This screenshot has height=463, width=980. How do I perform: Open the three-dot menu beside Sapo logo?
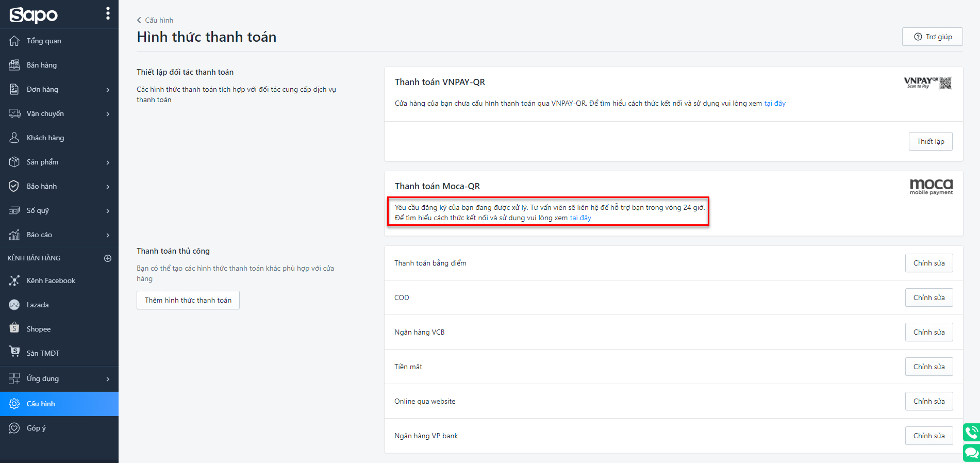click(x=108, y=13)
